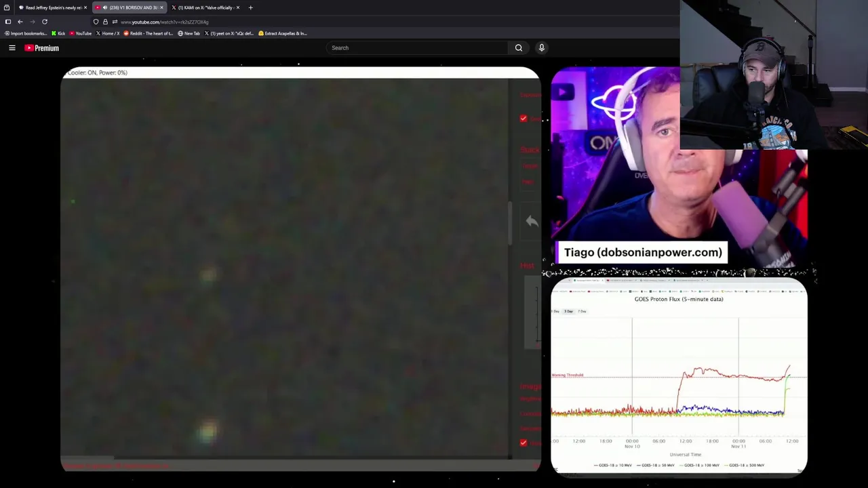Start voice search with the microphone
The height and width of the screenshot is (488, 868).
[541, 47]
